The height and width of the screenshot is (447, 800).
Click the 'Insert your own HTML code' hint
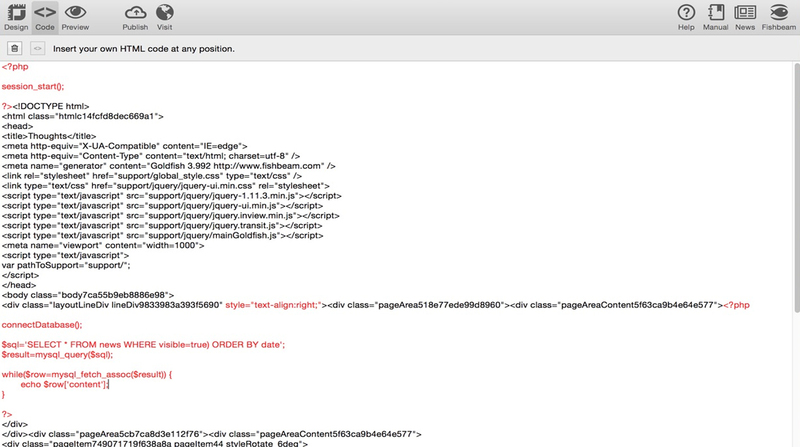coord(144,48)
